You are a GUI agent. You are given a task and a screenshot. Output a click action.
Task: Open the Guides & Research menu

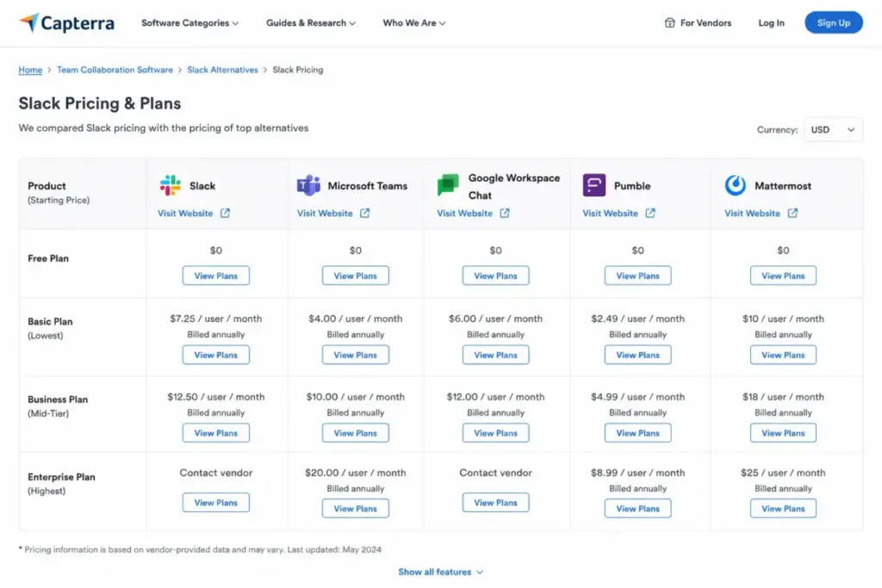311,23
